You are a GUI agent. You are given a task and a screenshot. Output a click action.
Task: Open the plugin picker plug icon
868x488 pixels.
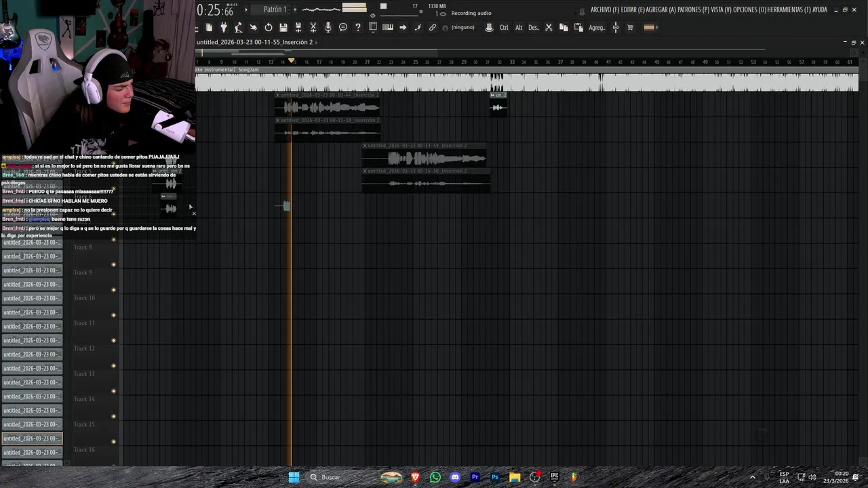[x=224, y=28]
